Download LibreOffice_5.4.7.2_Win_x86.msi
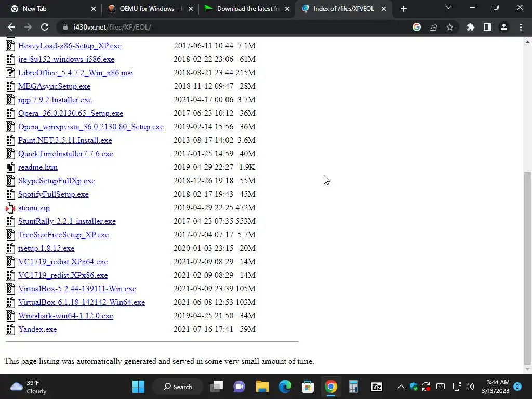The image size is (532, 399). tap(76, 73)
